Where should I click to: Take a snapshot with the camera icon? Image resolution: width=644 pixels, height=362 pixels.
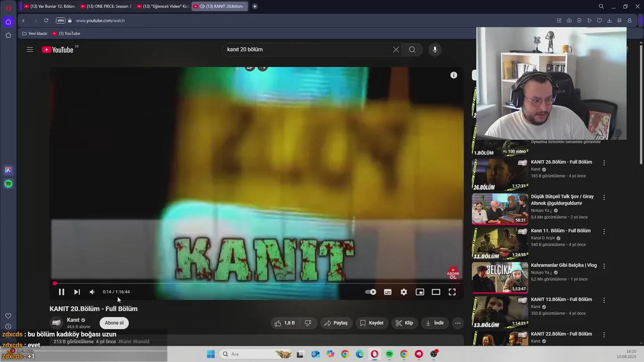click(x=569, y=21)
